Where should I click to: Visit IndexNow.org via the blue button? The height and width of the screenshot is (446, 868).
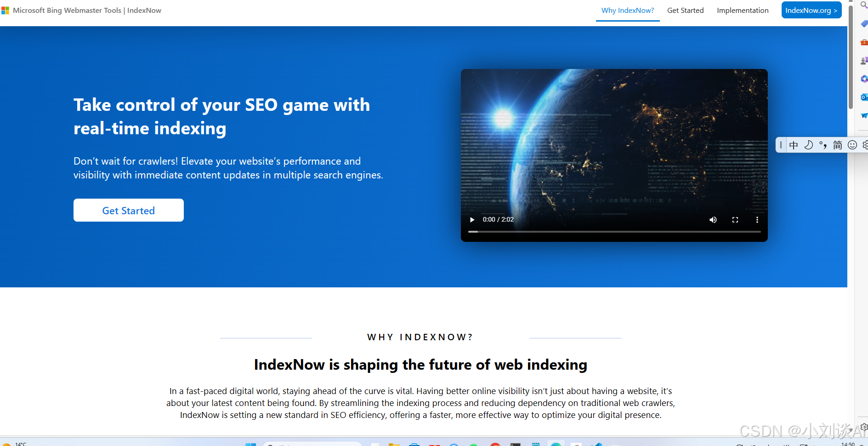click(811, 10)
